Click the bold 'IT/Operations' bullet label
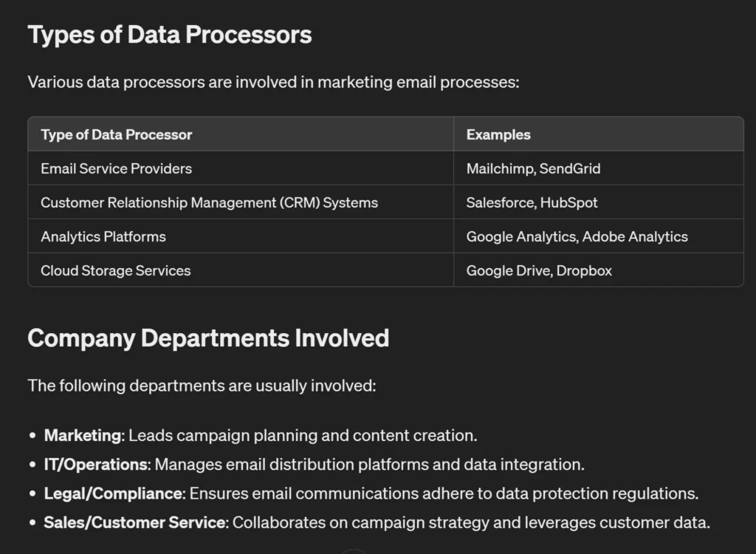Screen dimensions: 756x554 click(x=97, y=465)
